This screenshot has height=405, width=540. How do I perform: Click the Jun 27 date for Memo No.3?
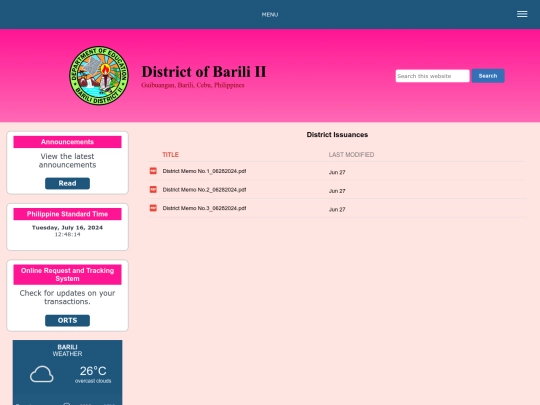coord(337,209)
